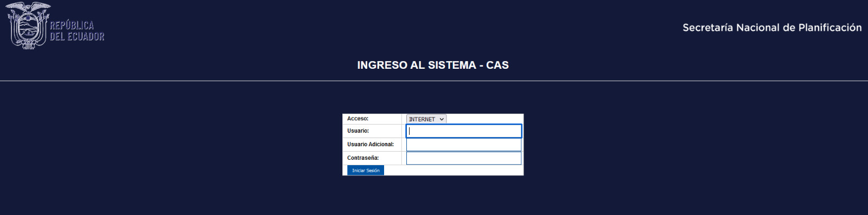
Task: Click the word CAS in the heading
Action: tap(497, 65)
